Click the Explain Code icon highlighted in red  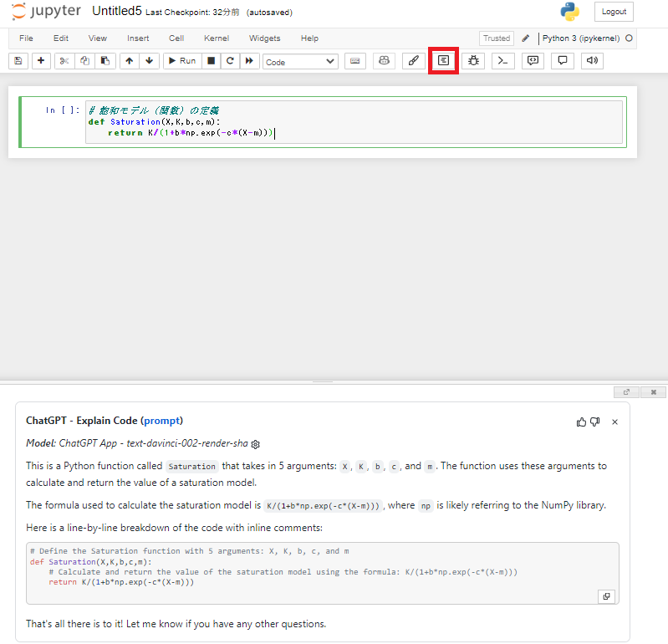click(443, 61)
